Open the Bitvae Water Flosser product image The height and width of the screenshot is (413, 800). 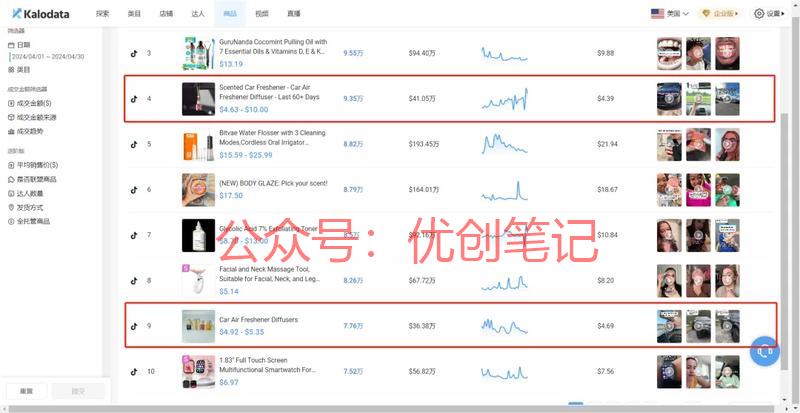(198, 144)
